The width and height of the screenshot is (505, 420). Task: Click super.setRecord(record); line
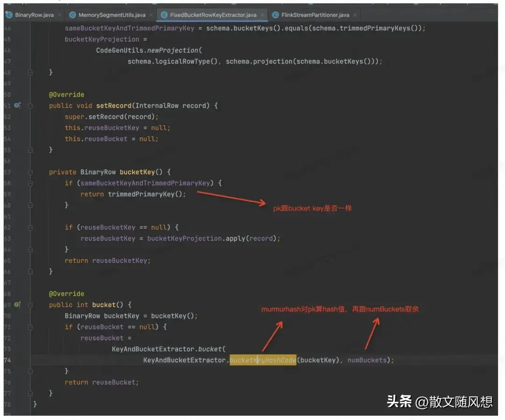tap(111, 117)
